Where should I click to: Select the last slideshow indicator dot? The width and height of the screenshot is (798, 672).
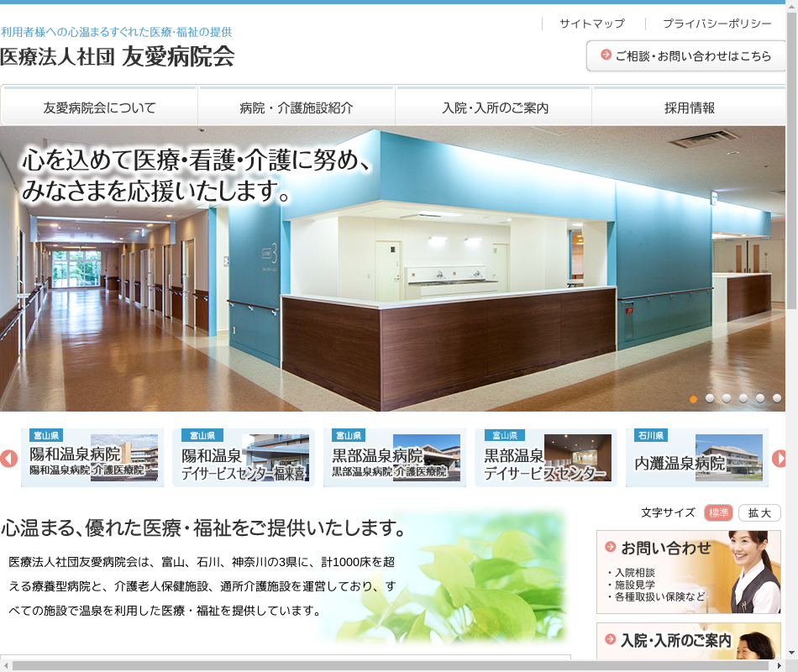tap(777, 399)
